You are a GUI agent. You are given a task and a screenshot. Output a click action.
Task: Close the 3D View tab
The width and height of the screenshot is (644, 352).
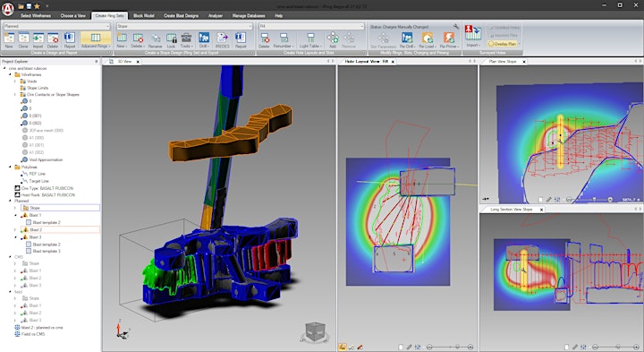138,62
